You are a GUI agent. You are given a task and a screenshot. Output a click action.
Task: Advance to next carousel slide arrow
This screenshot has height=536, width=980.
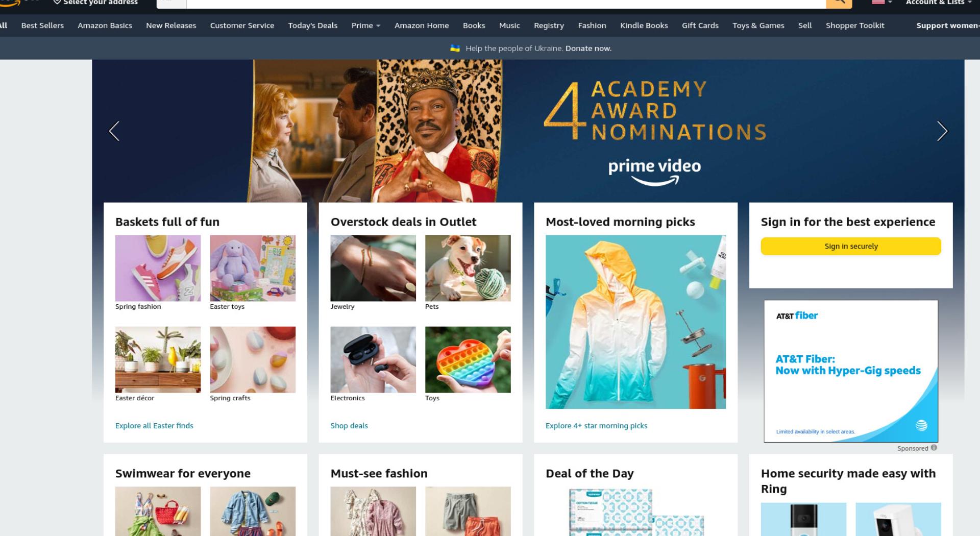point(942,131)
